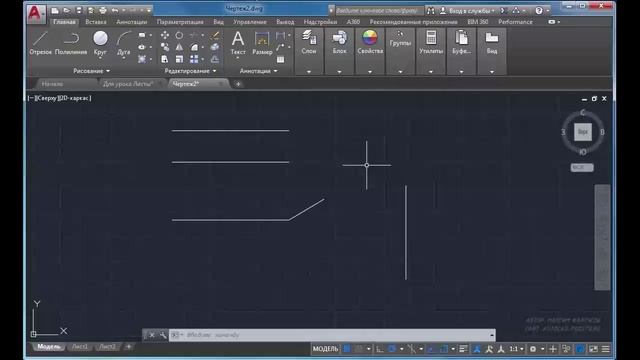Viewport: 640px width, 360px height.
Task: Expand the Редактирование panel dropdown
Action: pyautogui.click(x=190, y=71)
